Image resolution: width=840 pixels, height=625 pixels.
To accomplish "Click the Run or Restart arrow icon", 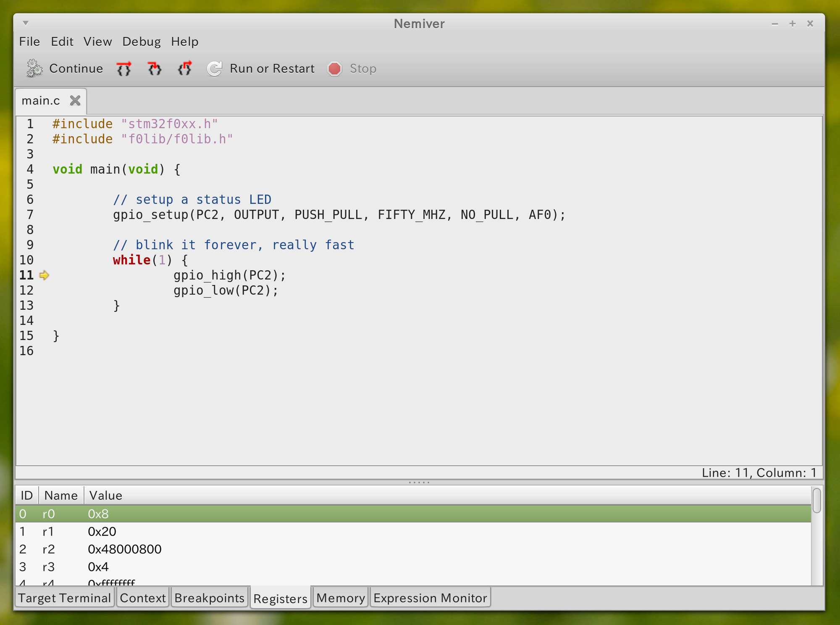I will pyautogui.click(x=215, y=69).
